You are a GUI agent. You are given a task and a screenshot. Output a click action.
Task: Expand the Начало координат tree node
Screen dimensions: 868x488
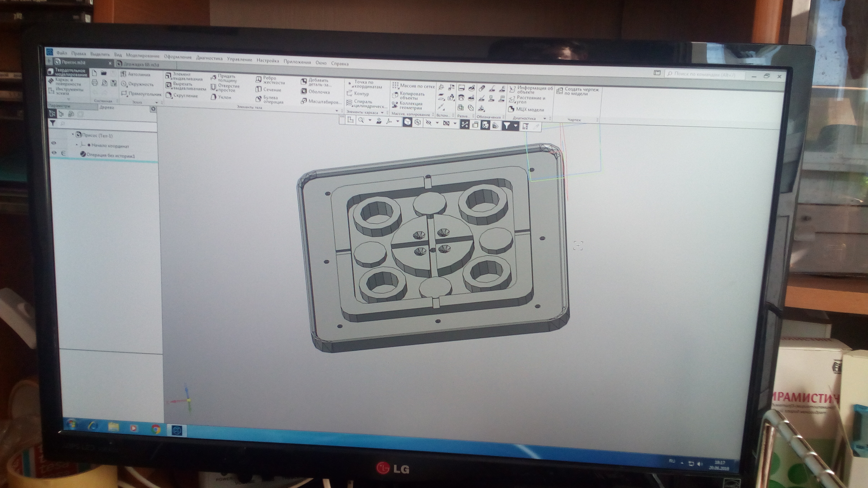(77, 144)
